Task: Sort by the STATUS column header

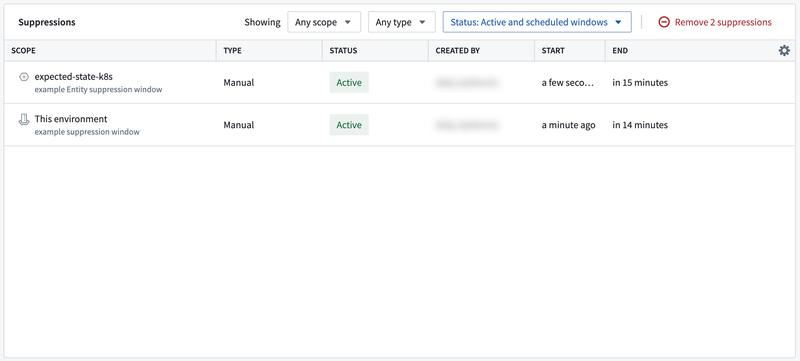Action: point(343,51)
